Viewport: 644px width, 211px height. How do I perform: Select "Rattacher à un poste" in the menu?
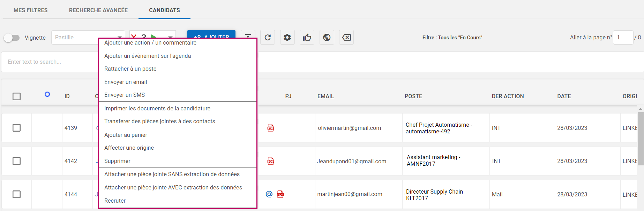(x=130, y=69)
